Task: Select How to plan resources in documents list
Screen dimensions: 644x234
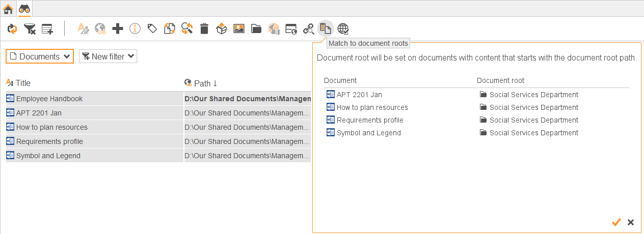Action: point(158,127)
